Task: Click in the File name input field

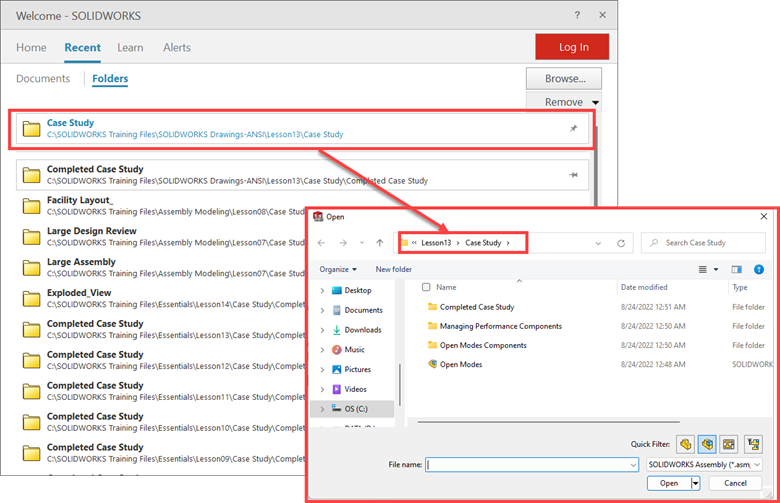Action: tap(527, 465)
